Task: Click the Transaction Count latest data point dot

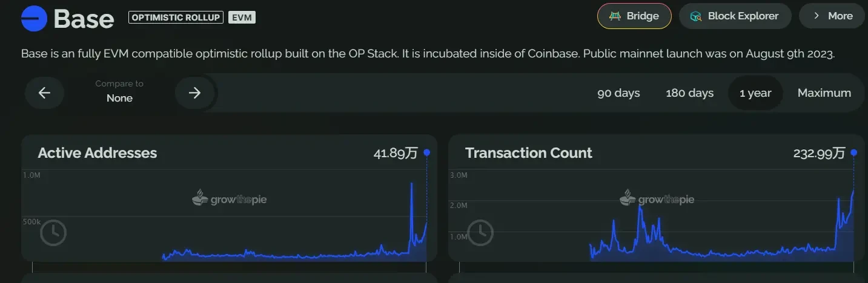Action: coord(855,153)
